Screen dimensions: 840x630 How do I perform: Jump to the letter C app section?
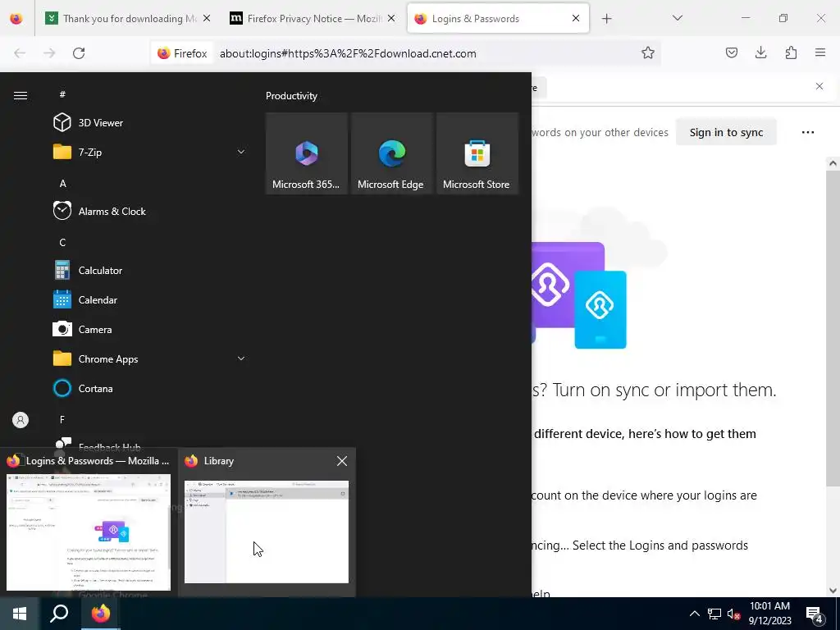click(62, 243)
